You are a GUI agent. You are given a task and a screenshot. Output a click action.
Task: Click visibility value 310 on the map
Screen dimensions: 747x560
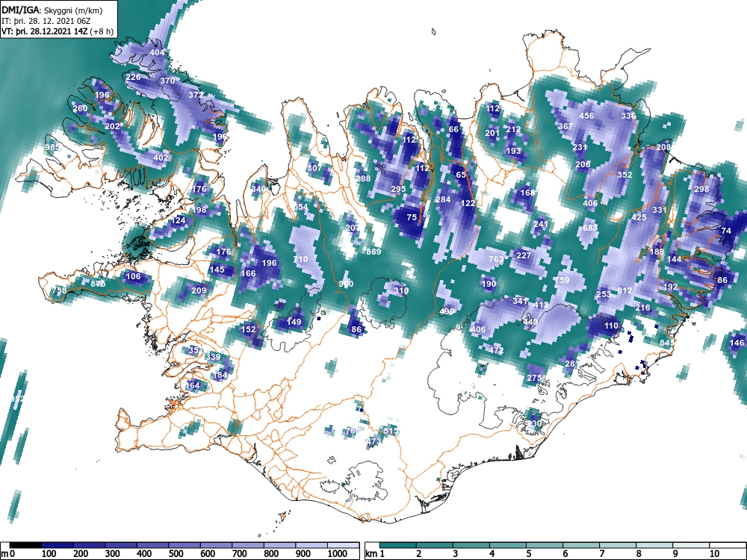coord(402,290)
